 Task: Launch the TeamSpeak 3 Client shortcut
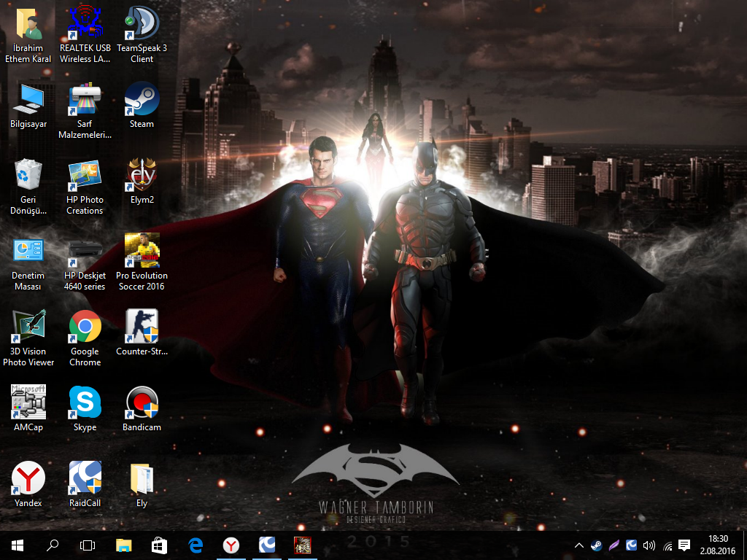[x=142, y=34]
